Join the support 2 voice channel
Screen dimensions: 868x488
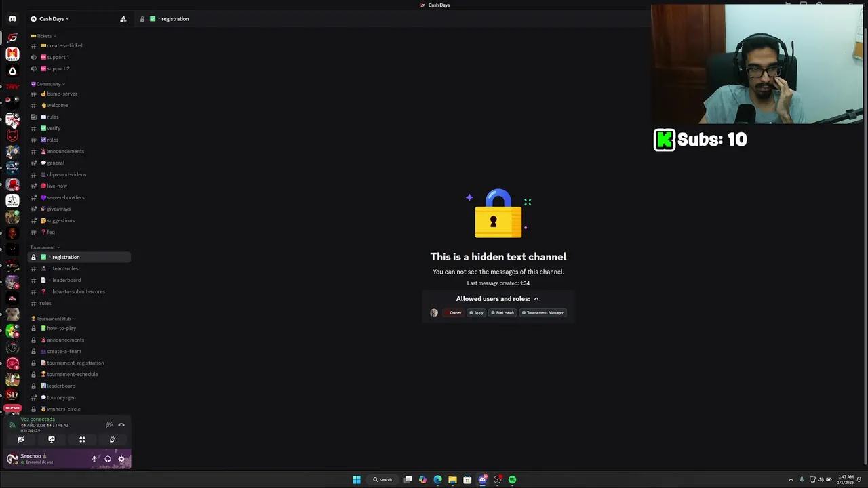click(x=79, y=68)
